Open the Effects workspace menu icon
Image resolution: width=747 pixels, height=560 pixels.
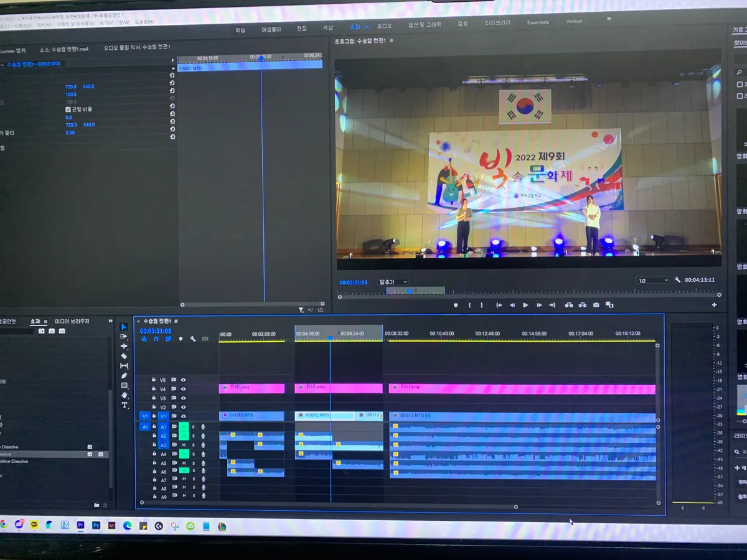[x=367, y=27]
